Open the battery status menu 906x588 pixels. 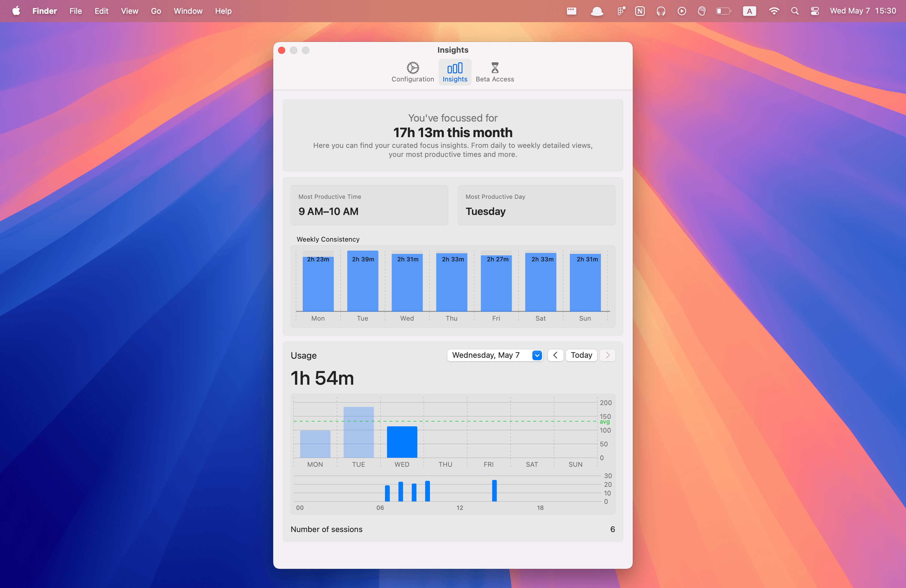point(723,11)
